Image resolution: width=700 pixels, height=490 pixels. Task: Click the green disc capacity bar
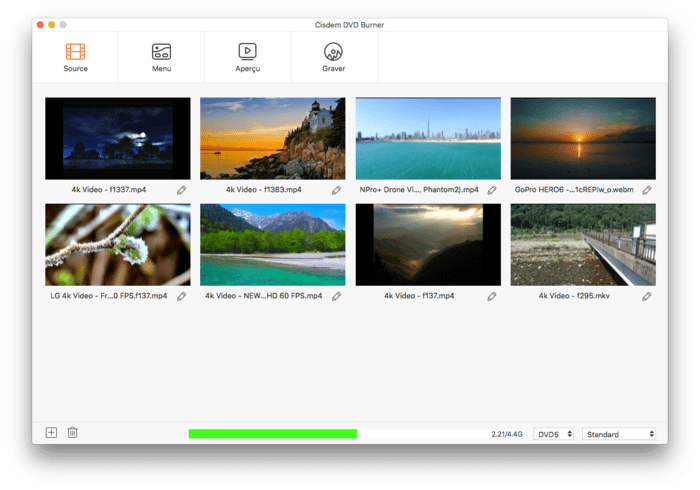tap(273, 434)
